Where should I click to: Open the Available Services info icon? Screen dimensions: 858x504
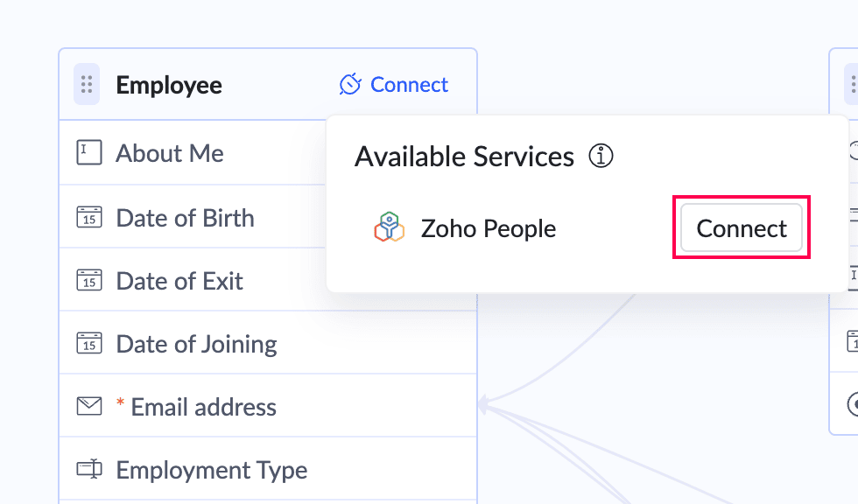[601, 156]
